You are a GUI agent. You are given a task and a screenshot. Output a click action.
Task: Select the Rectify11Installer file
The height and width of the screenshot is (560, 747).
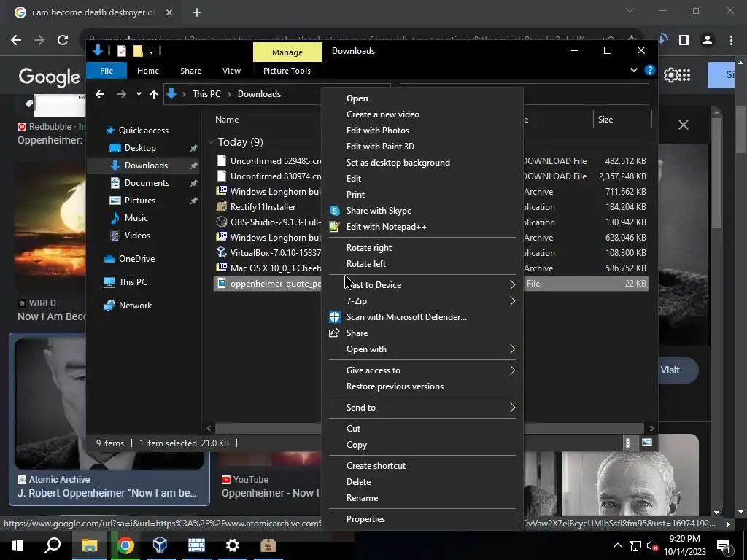(263, 207)
